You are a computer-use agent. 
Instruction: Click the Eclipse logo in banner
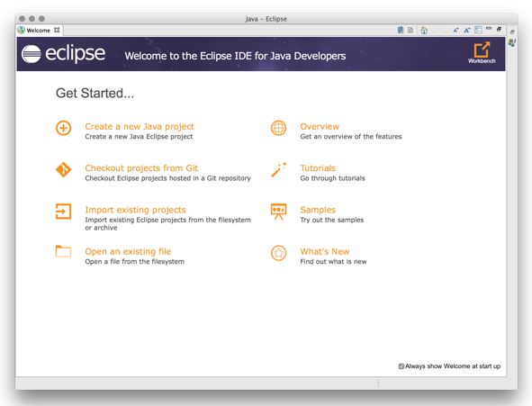tap(63, 54)
